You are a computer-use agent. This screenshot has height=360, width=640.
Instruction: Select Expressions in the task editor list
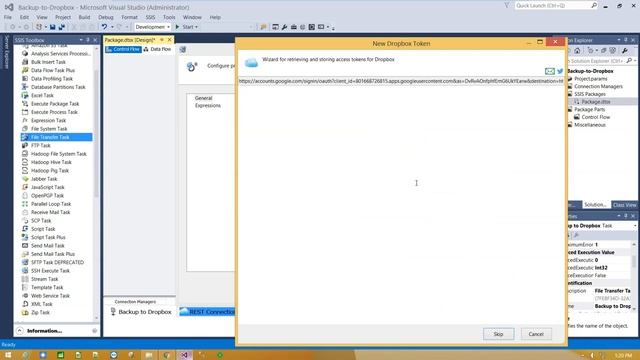(208, 105)
